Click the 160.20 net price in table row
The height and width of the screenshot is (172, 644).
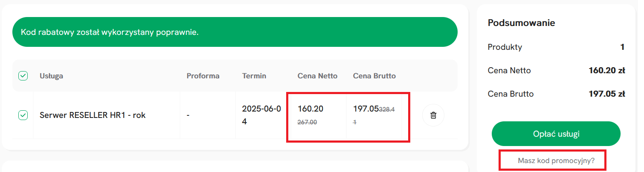tap(310, 109)
